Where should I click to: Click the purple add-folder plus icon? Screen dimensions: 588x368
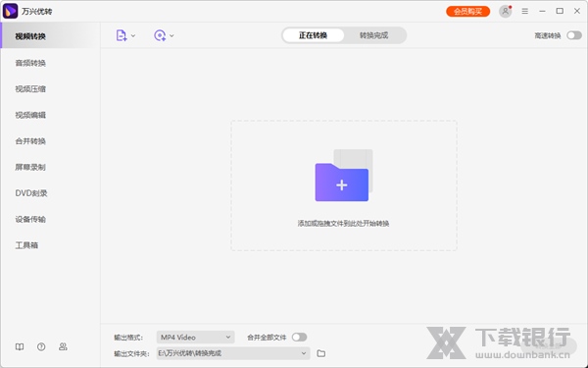pyautogui.click(x=342, y=183)
